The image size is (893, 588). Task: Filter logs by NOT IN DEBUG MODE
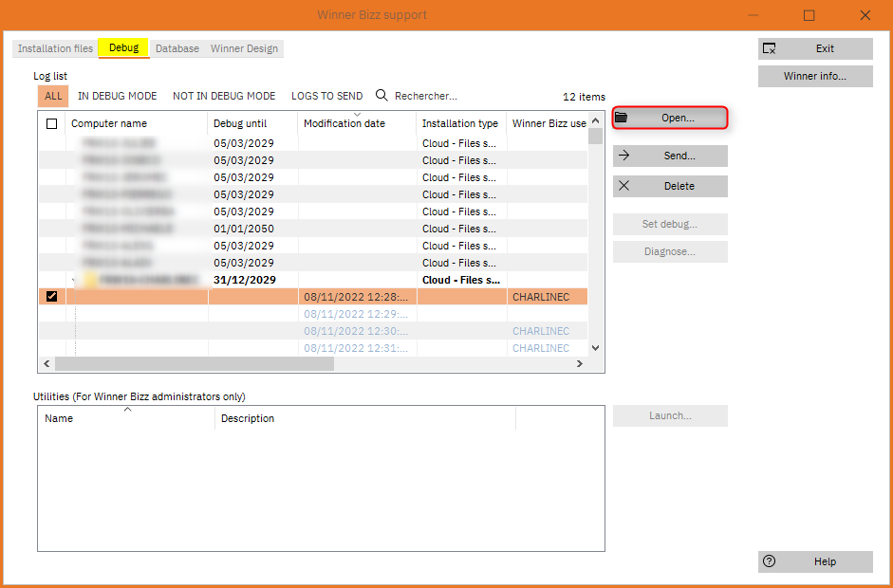click(224, 96)
